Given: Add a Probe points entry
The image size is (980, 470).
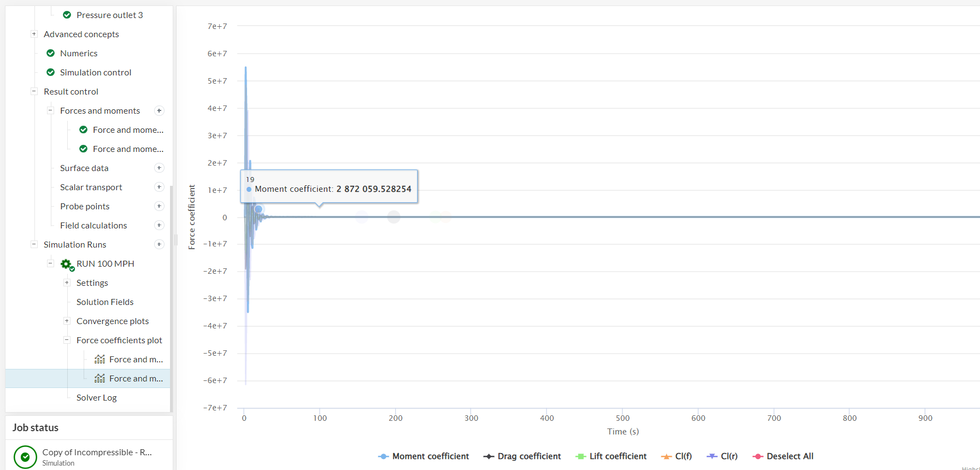Looking at the screenshot, I should coord(159,207).
